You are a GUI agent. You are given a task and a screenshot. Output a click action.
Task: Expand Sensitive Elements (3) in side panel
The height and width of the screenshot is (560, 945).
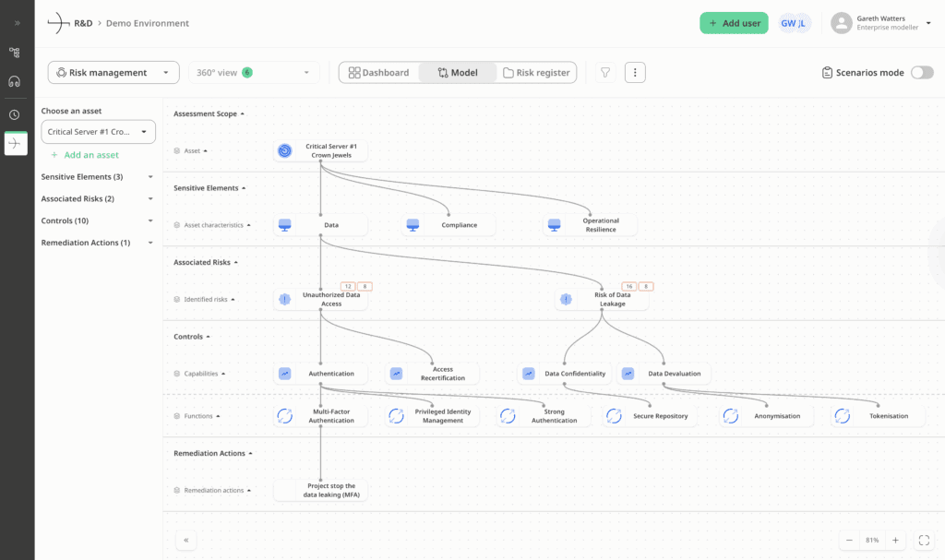[x=150, y=176]
